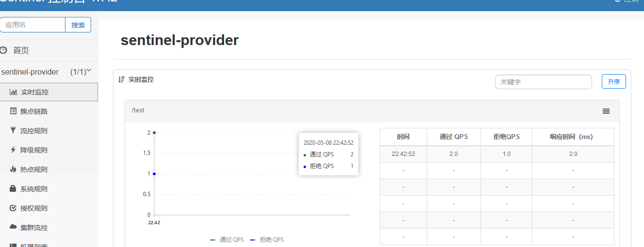
Task: Click the 拒绝QPS table column header
Action: pyautogui.click(x=506, y=137)
